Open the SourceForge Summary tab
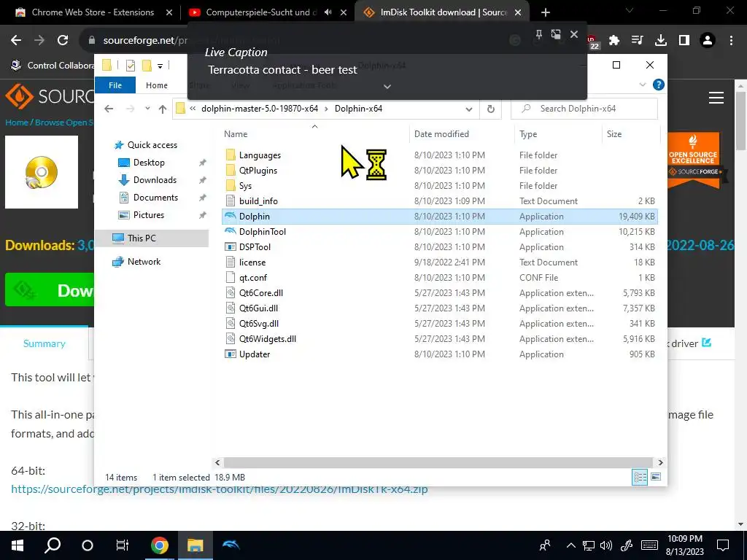 pos(44,343)
